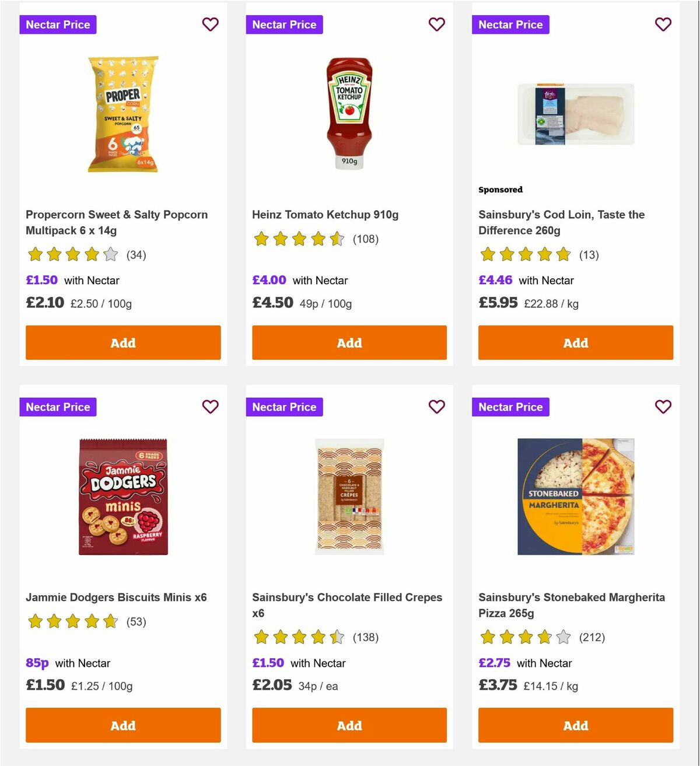Viewport: 700px width, 766px height.
Task: Open the Nectar Price badge on Propercorn
Action: (57, 25)
